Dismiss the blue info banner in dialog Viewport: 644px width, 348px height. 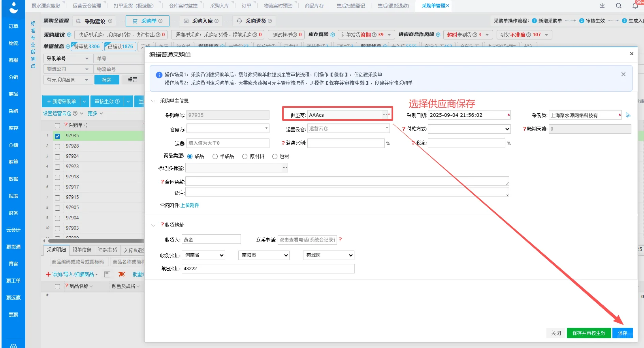(623, 74)
